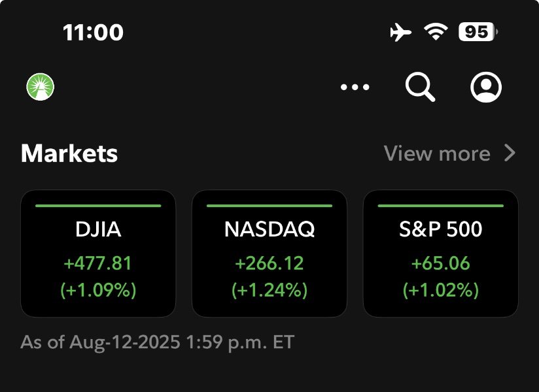Open search with the magnifying glass
The width and height of the screenshot is (539, 392).
click(420, 87)
